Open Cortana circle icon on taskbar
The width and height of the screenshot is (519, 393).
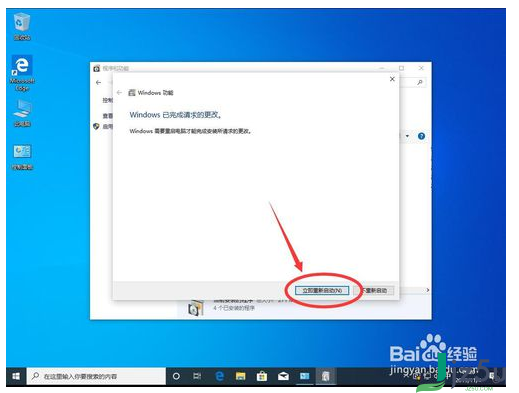point(176,376)
